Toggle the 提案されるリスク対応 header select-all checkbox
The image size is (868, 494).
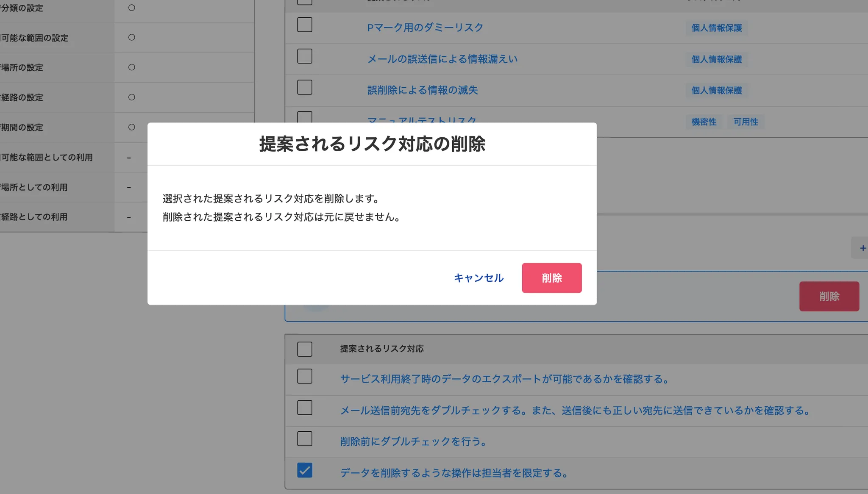[x=304, y=349]
